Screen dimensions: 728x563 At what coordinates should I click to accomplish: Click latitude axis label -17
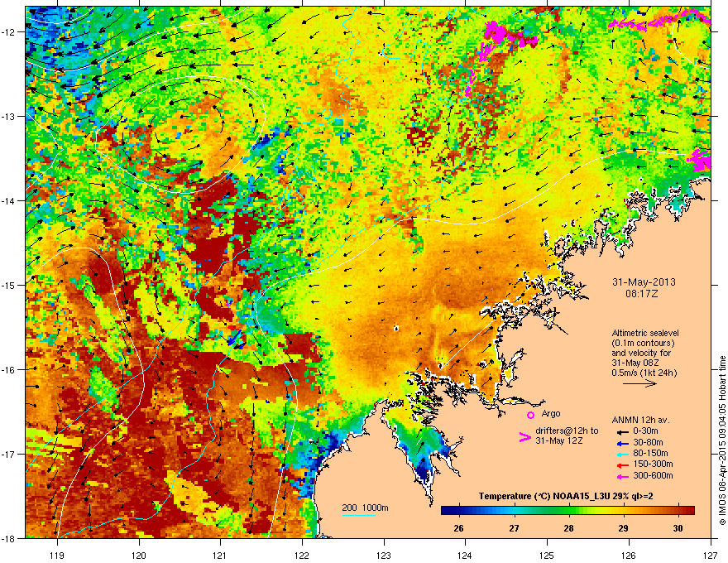8,454
